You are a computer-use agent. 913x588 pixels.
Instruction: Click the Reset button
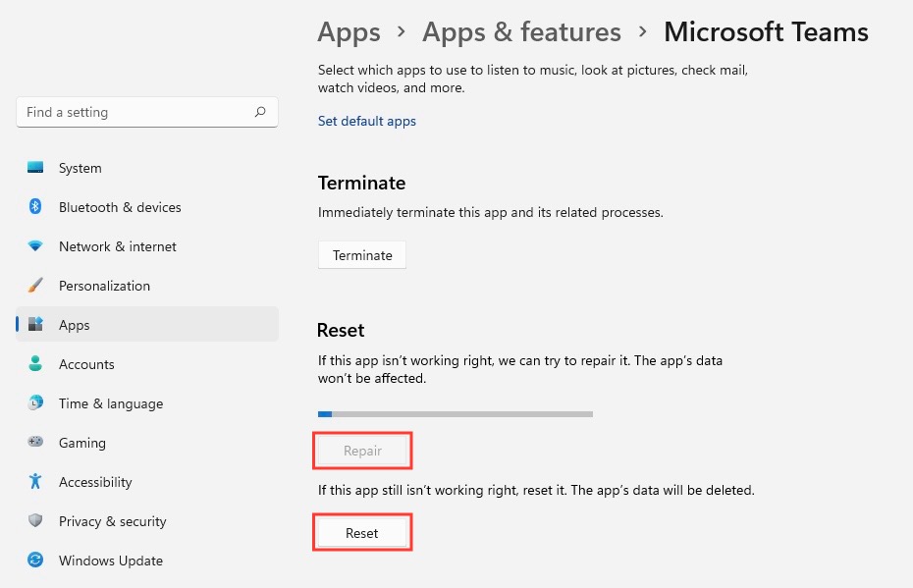pos(362,533)
